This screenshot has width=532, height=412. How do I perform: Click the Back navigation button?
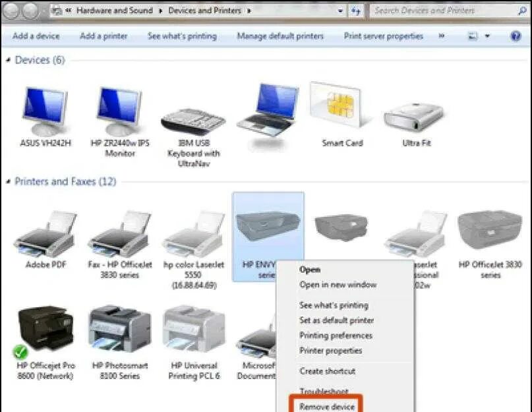coord(11,11)
